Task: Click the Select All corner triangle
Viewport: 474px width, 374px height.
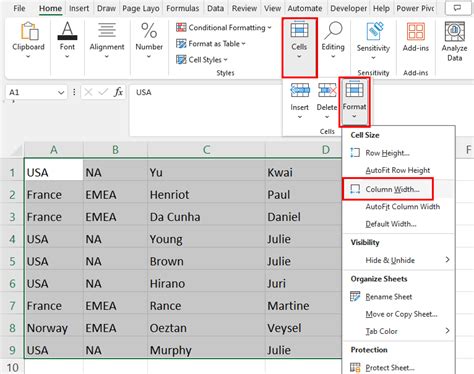Action: tap(16, 151)
